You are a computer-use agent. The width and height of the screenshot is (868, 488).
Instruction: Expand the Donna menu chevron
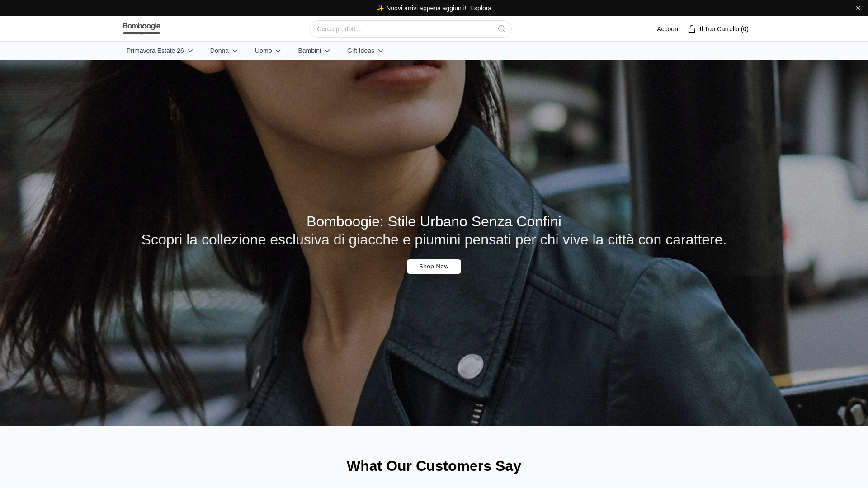coord(235,51)
